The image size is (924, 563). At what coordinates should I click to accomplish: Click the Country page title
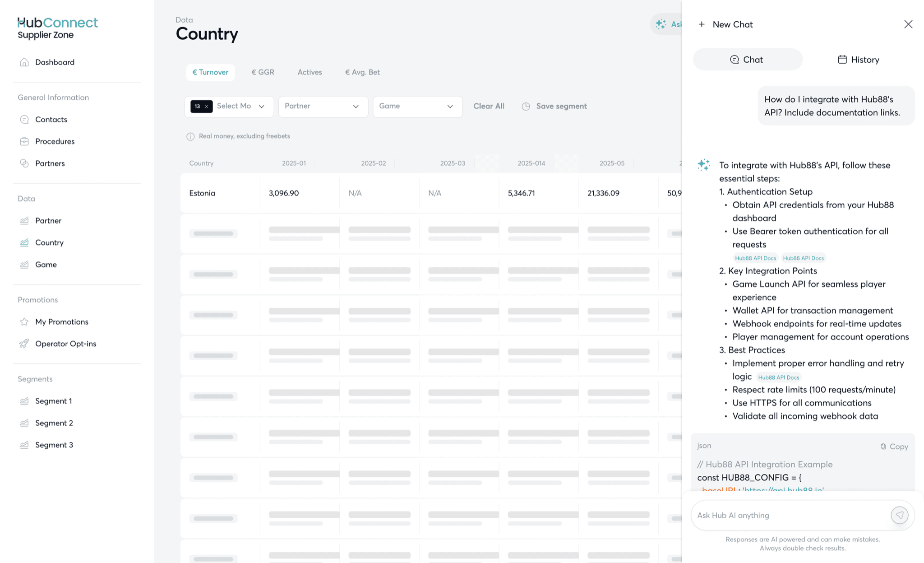tap(207, 34)
